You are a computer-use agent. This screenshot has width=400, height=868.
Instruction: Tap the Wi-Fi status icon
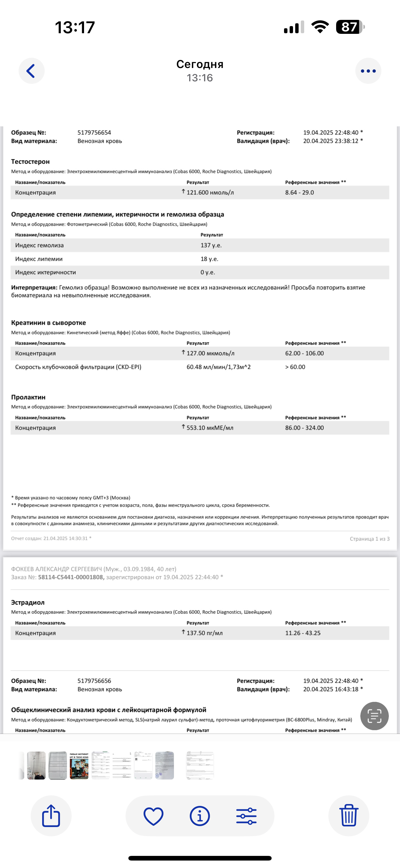320,27
